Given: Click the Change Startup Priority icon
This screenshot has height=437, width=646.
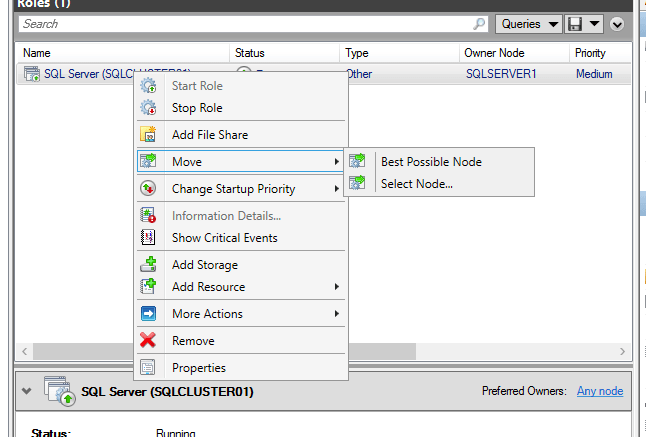Looking at the screenshot, I should 148,189.
